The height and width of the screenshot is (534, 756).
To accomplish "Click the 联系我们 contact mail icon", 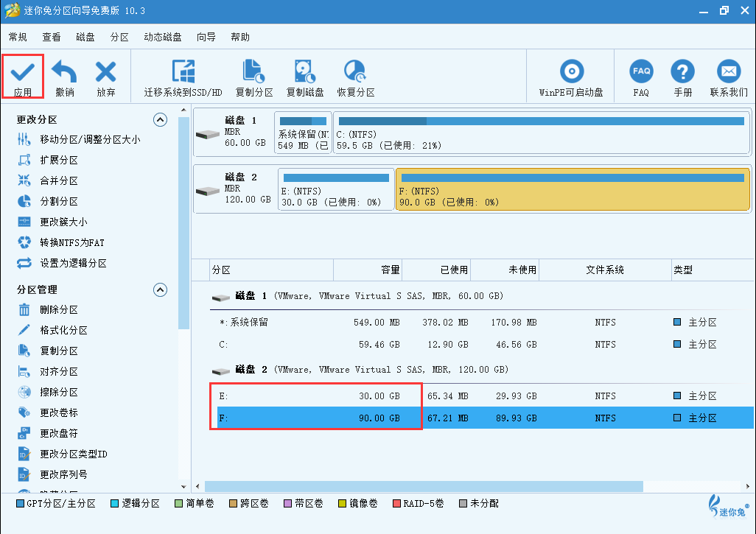I will [x=729, y=71].
